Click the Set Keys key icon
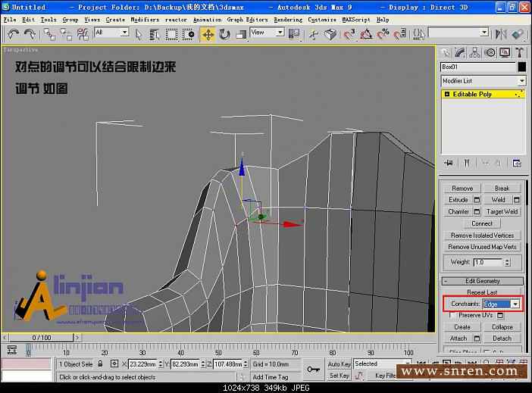The height and width of the screenshot is (393, 532). pos(313,369)
